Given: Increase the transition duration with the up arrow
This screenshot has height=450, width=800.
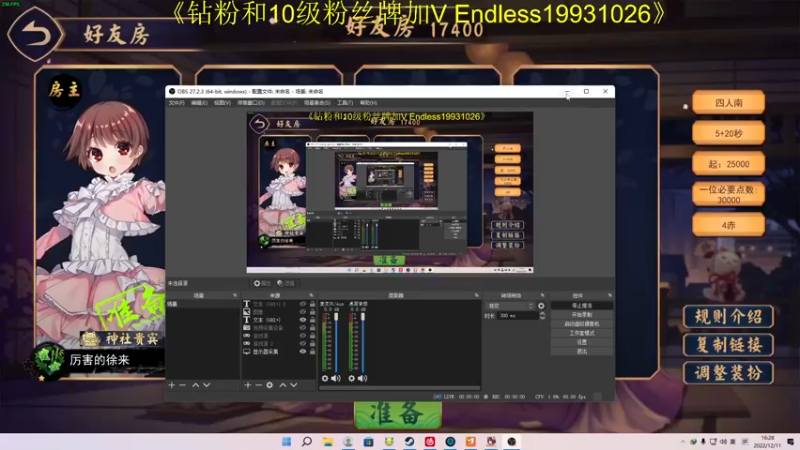Looking at the screenshot, I should click(x=542, y=314).
